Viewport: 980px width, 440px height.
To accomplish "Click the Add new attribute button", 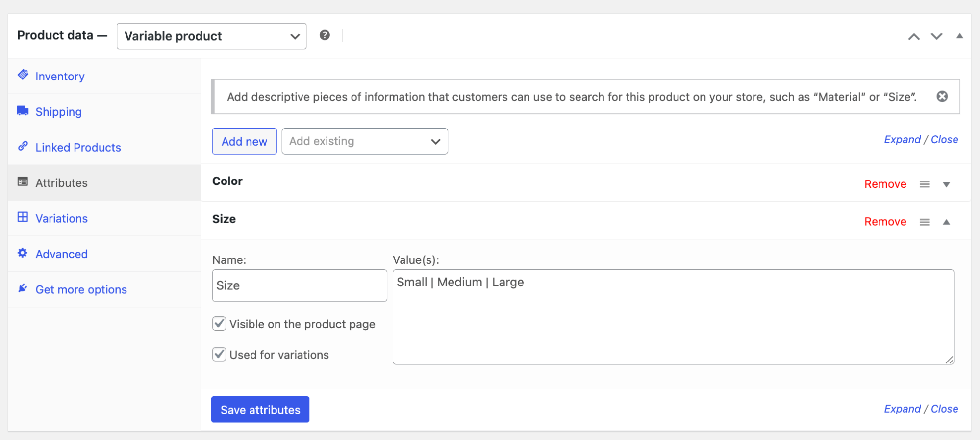I will tap(245, 141).
